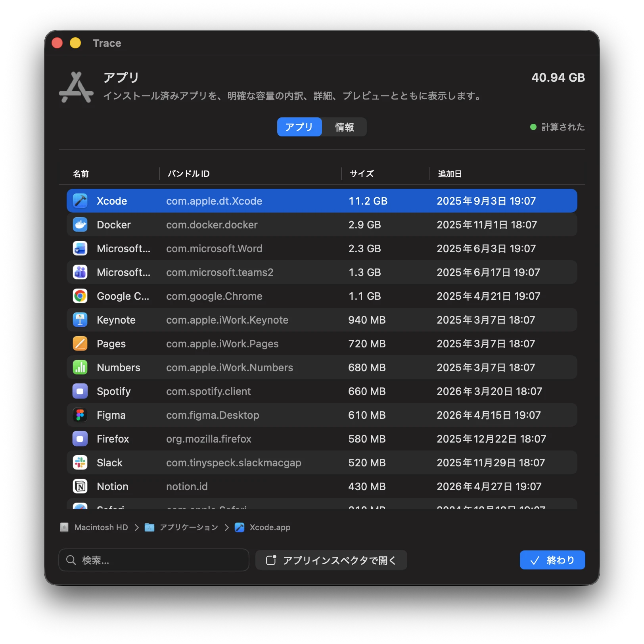Click the Pages app icon
The width and height of the screenshot is (644, 644).
pos(80,344)
